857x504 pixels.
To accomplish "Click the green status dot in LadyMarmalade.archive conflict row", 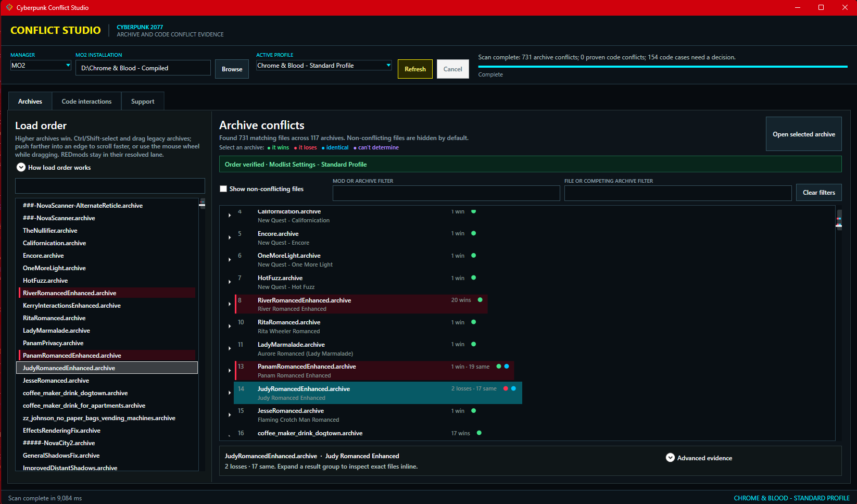I will [x=473, y=344].
